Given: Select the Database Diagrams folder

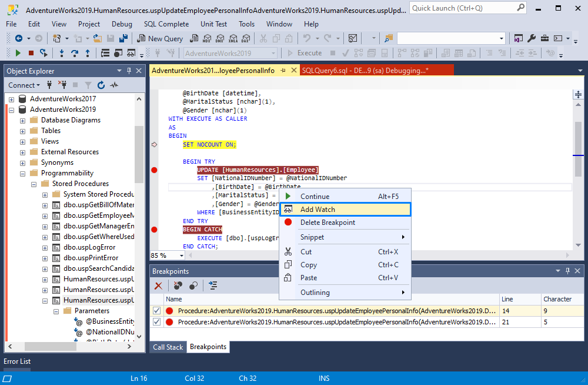Looking at the screenshot, I should 71,120.
